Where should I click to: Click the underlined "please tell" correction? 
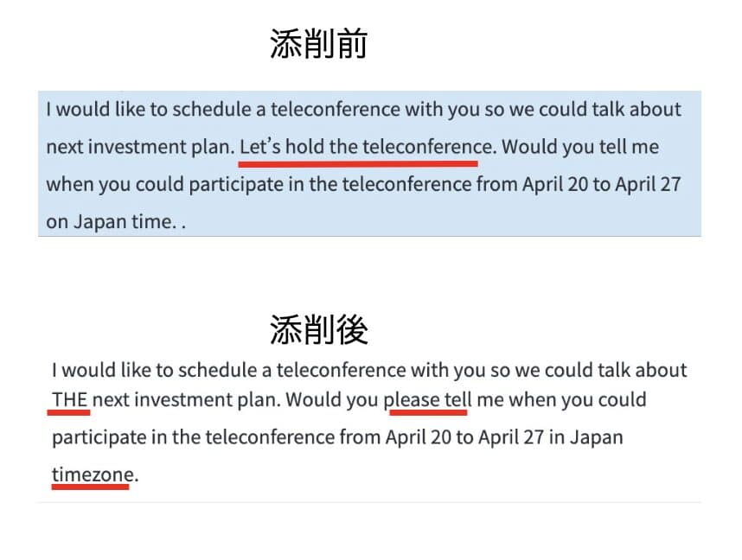(x=427, y=400)
